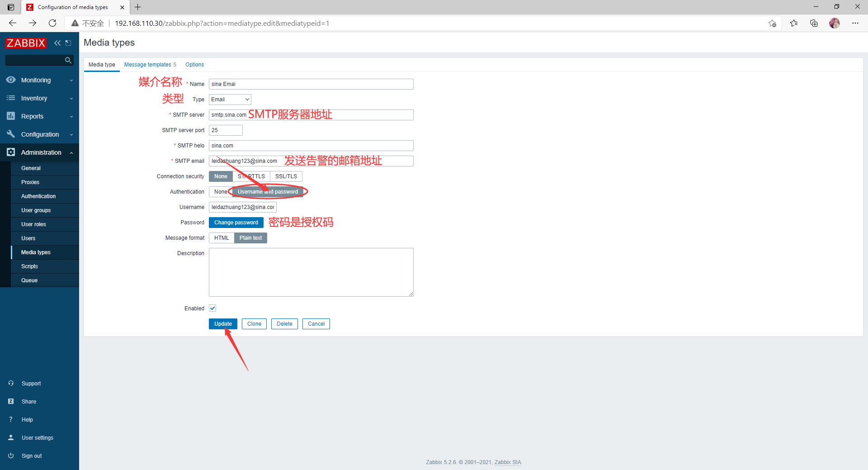Click the Update button
The image size is (868, 470).
[223, 324]
